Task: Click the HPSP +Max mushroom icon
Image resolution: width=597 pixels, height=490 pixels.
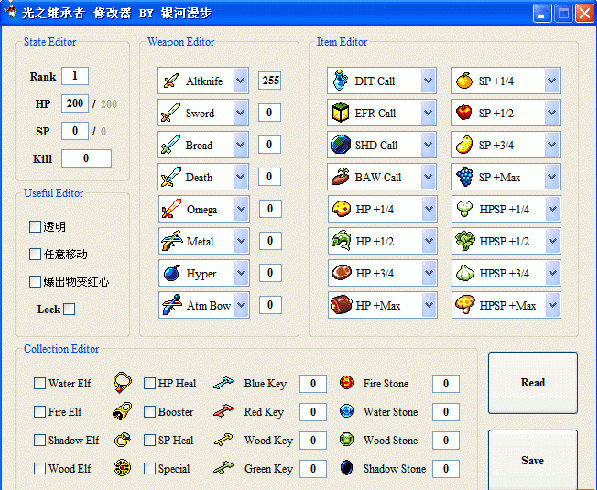Action: (465, 305)
